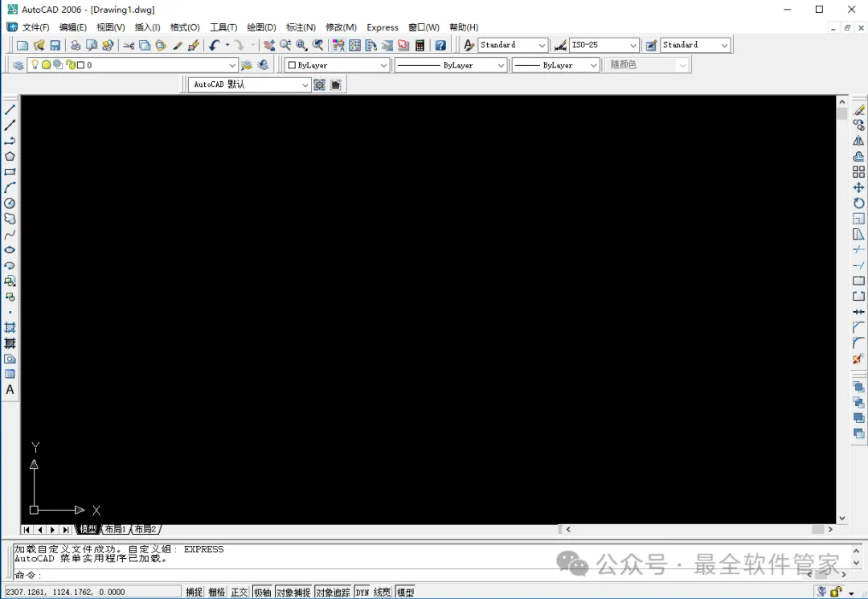The height and width of the screenshot is (599, 868).
Task: Jump to first layout tab arrow
Action: (x=27, y=530)
